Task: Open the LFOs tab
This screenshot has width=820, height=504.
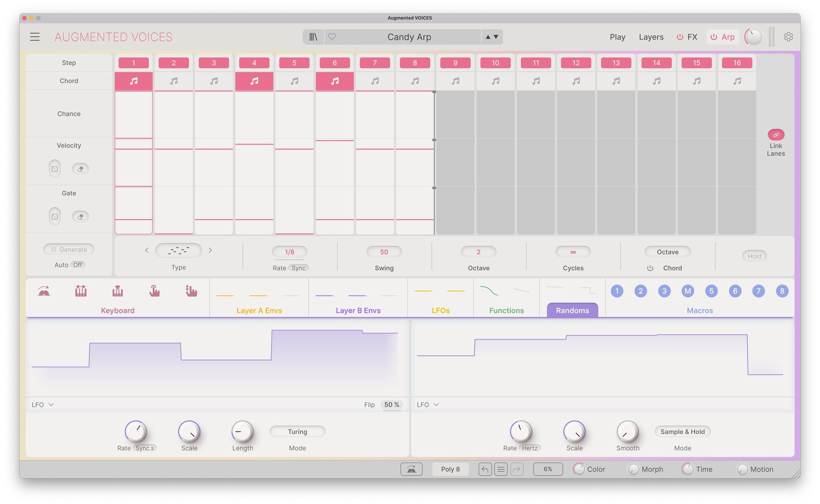Action: [x=441, y=311]
